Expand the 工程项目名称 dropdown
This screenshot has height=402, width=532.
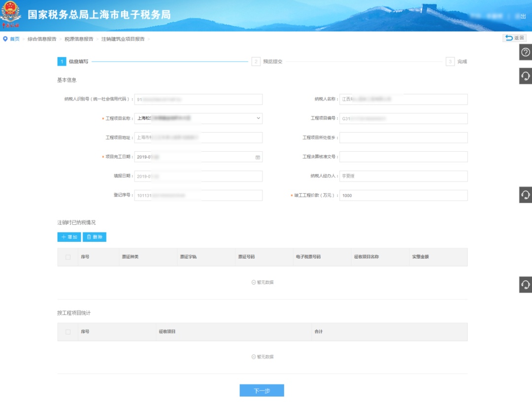[258, 118]
